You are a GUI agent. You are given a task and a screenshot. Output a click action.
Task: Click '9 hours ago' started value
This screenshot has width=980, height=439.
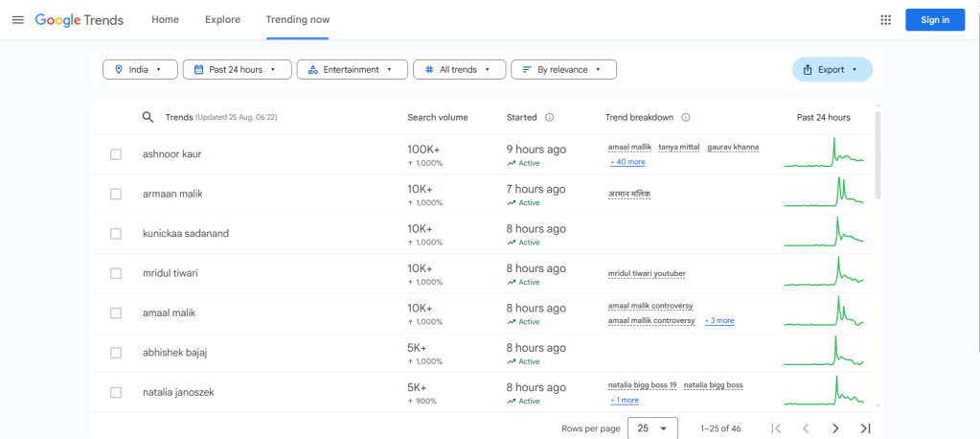click(x=536, y=150)
